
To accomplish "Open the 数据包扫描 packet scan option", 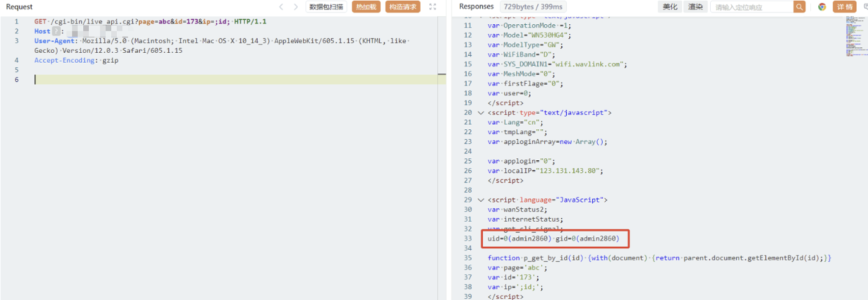I will coord(326,7).
